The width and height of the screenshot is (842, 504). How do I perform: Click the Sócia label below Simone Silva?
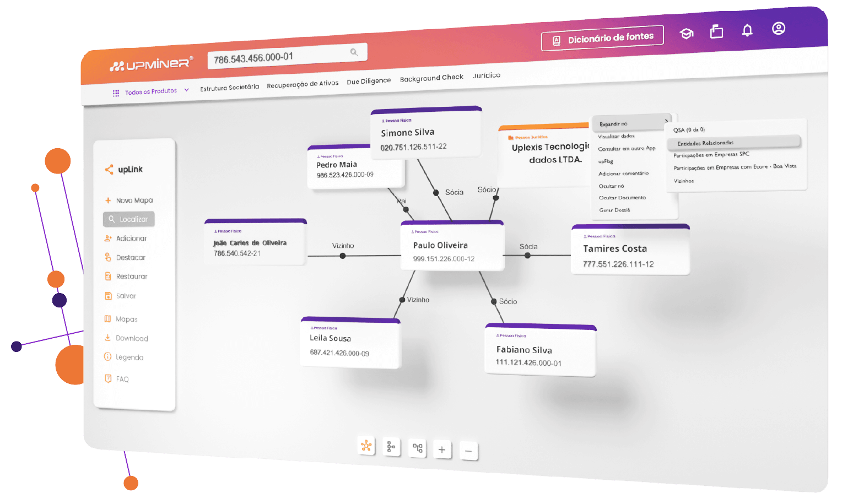tap(455, 192)
